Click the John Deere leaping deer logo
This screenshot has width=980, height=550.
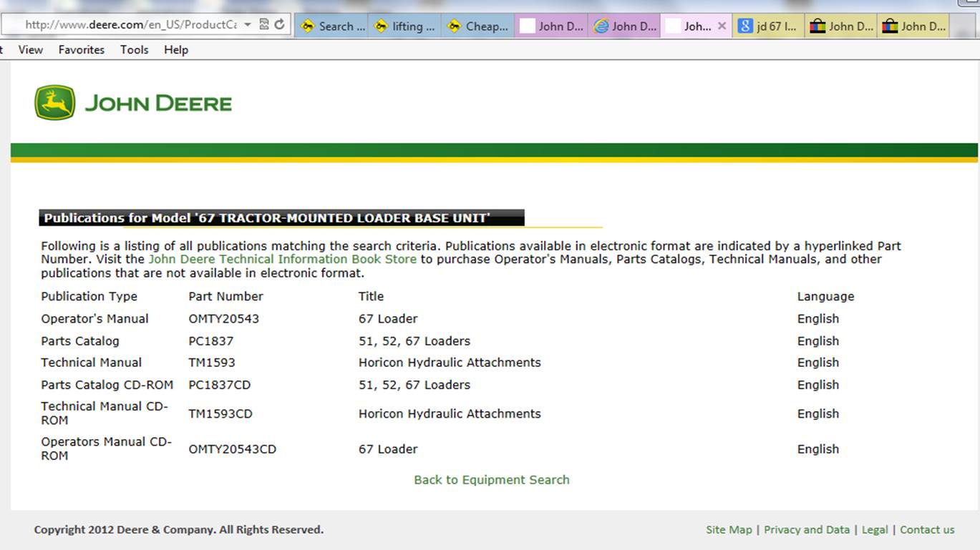point(54,103)
